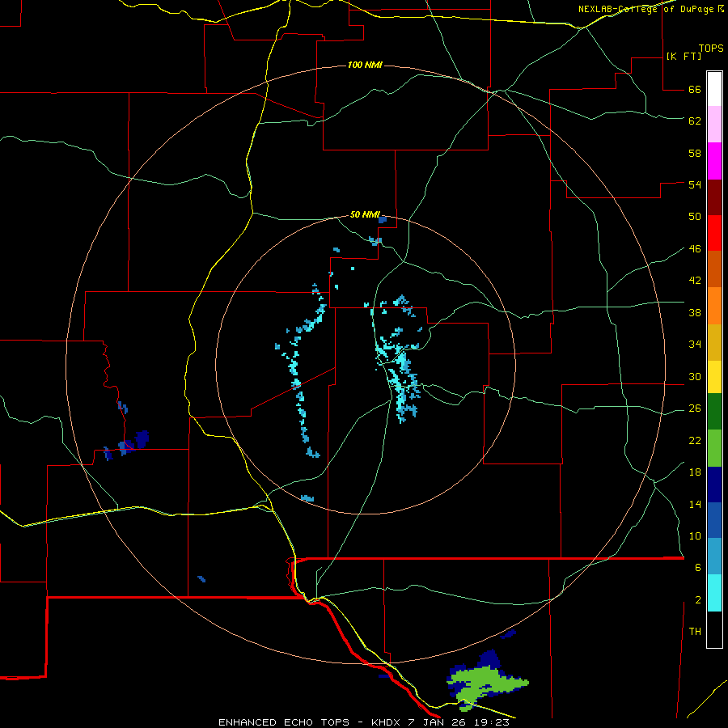728x728 pixels.
Task: Pick the cyan legend swatch
Action: [x=714, y=593]
